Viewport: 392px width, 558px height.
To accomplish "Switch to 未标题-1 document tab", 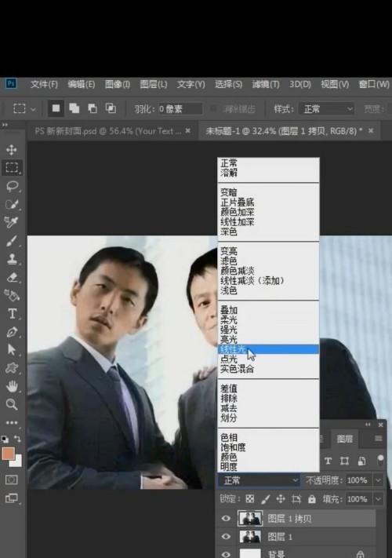I will [285, 131].
